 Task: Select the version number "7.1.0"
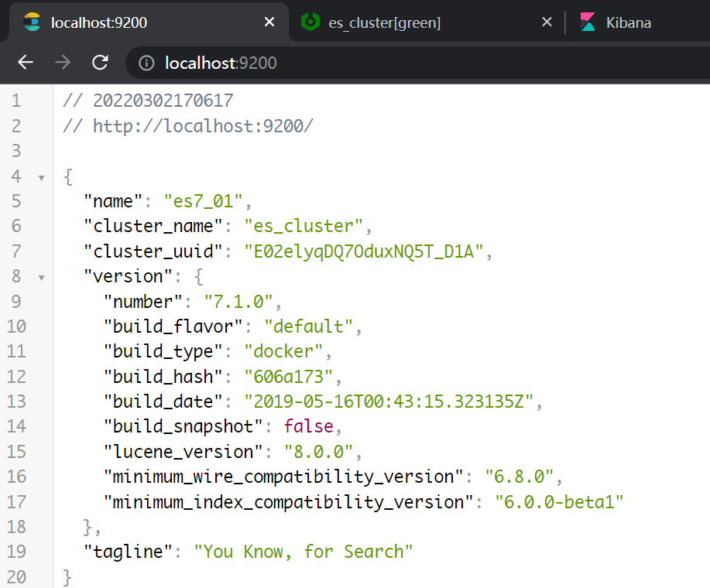coord(238,301)
